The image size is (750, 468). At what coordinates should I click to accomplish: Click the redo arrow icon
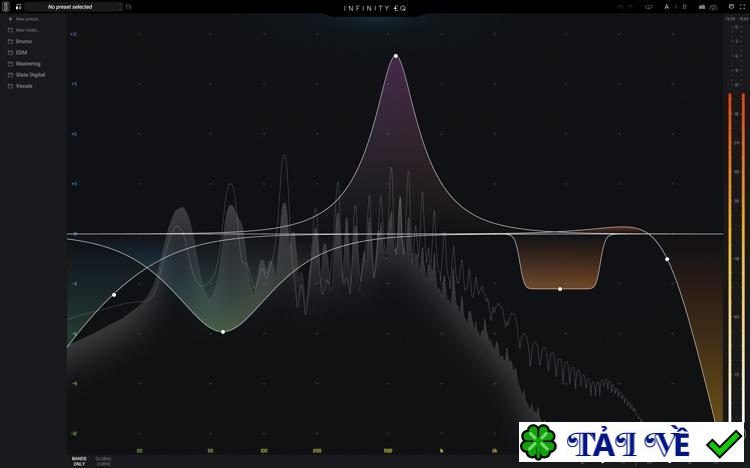(630, 7)
